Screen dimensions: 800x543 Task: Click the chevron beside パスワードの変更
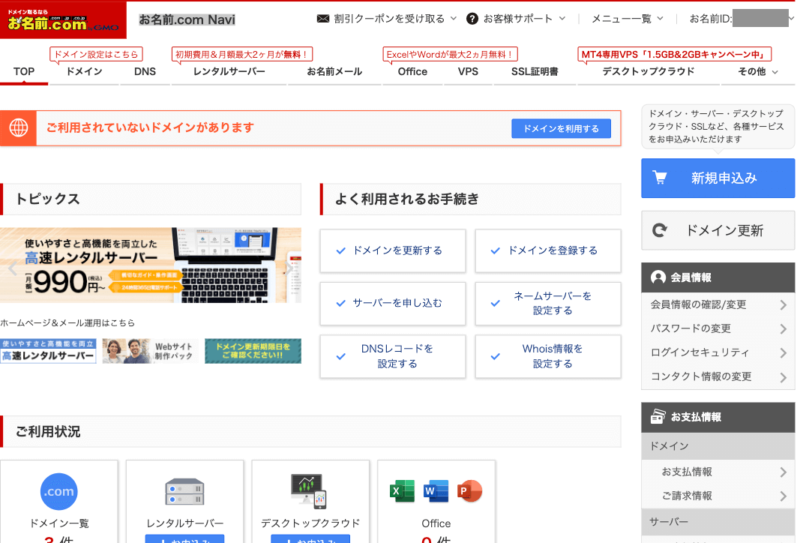pos(783,329)
